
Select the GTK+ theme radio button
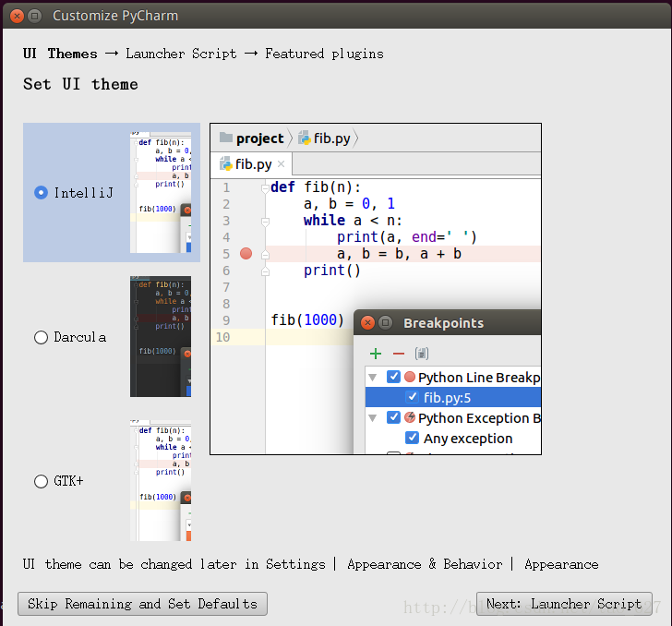pos(41,481)
